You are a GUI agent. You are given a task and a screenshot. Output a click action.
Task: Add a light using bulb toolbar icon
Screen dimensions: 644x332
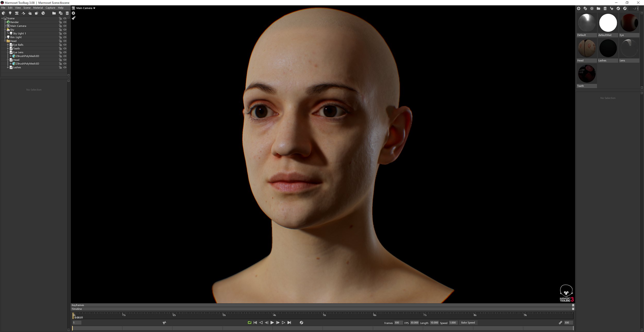point(10,13)
